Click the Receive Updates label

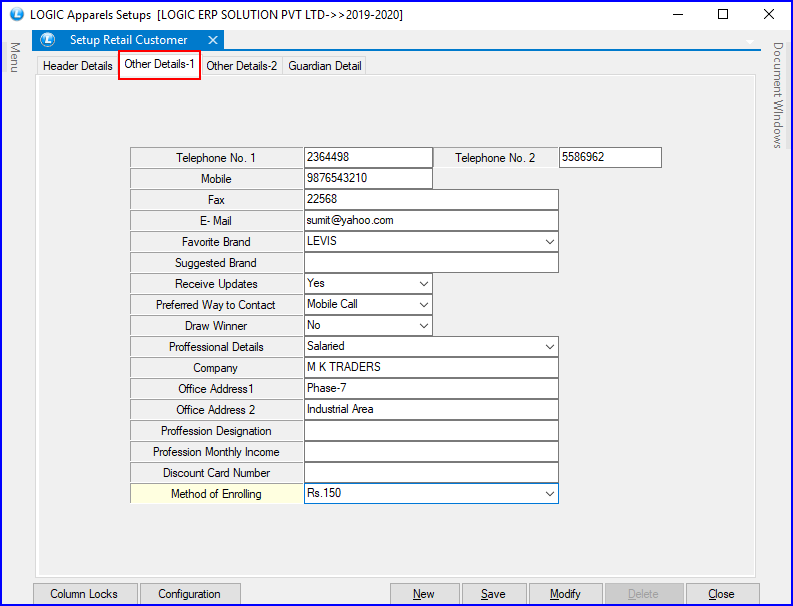(x=216, y=284)
